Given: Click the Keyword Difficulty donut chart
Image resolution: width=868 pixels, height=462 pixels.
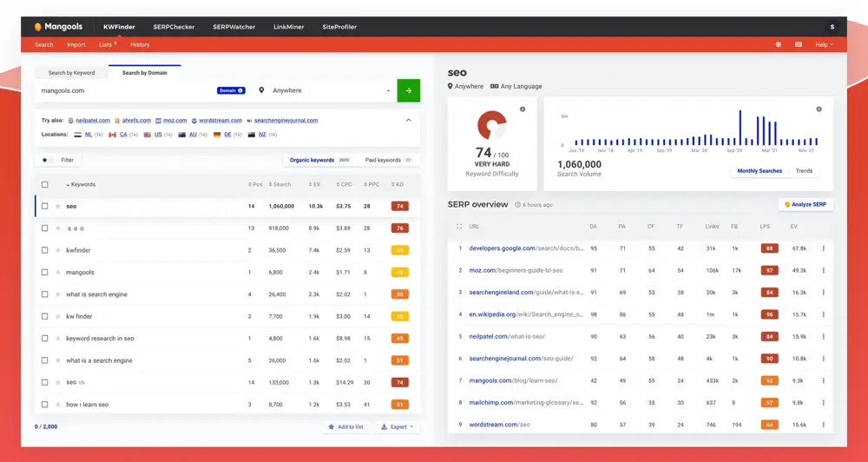Looking at the screenshot, I should [x=491, y=125].
